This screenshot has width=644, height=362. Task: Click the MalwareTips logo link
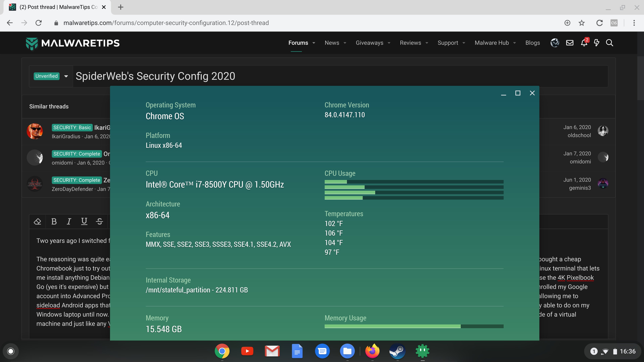click(x=73, y=43)
